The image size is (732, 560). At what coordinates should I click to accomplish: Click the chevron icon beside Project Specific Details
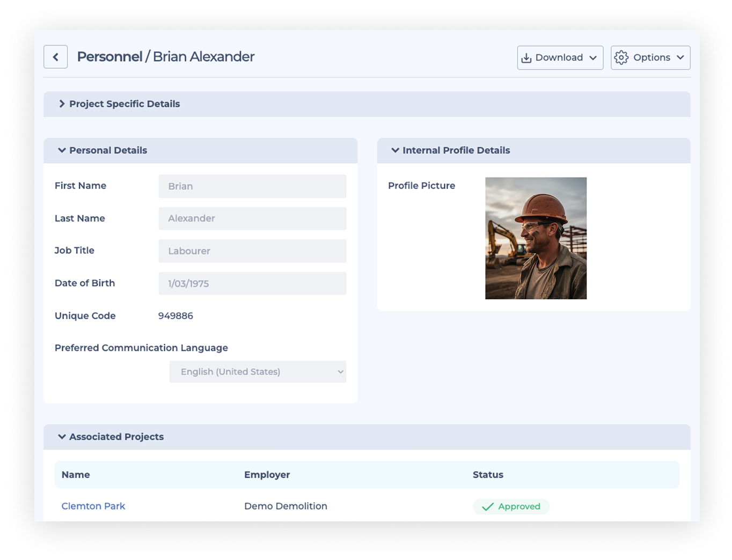(x=61, y=104)
